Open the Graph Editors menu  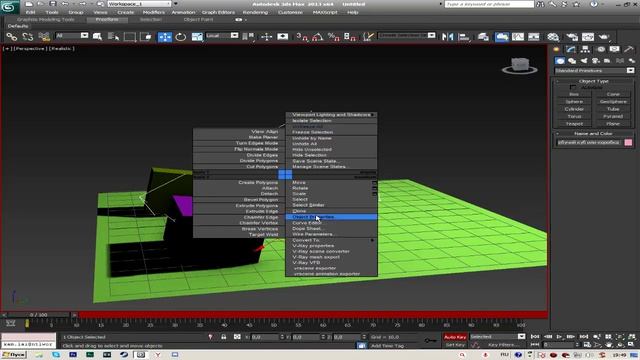click(218, 12)
